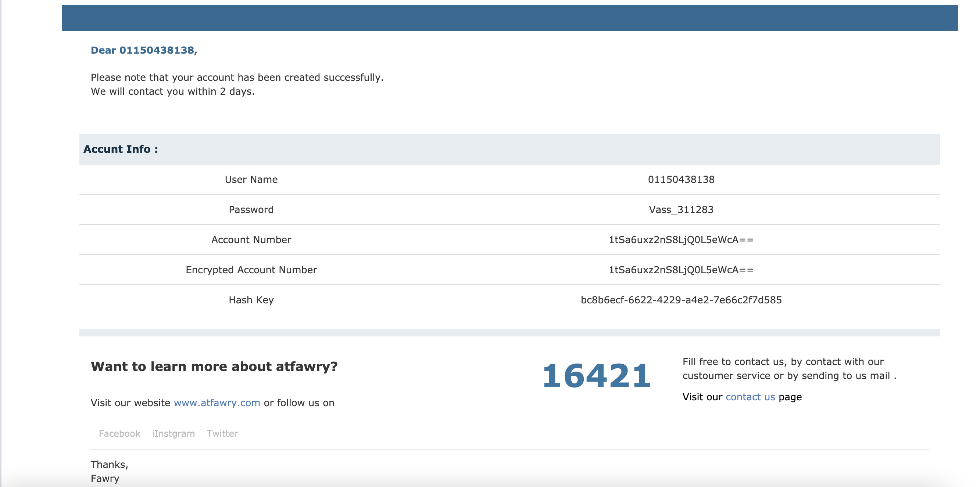Click the password value Vass_311283

tap(681, 209)
